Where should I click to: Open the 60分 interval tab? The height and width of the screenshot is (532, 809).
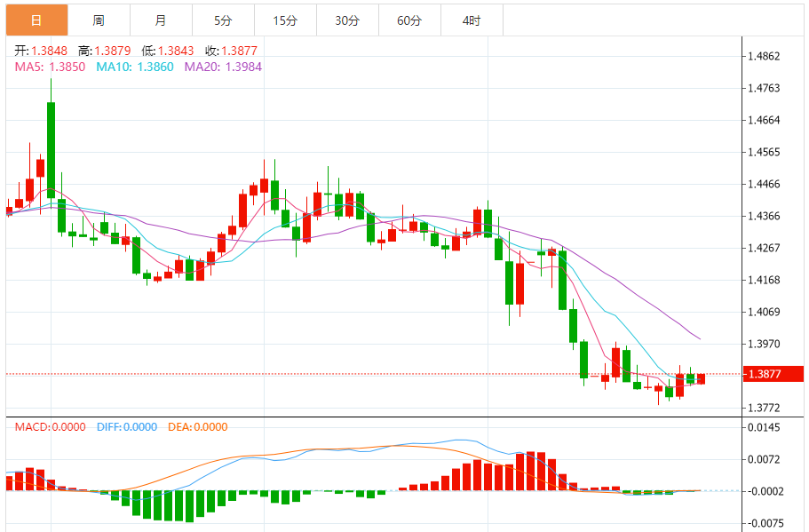[409, 20]
